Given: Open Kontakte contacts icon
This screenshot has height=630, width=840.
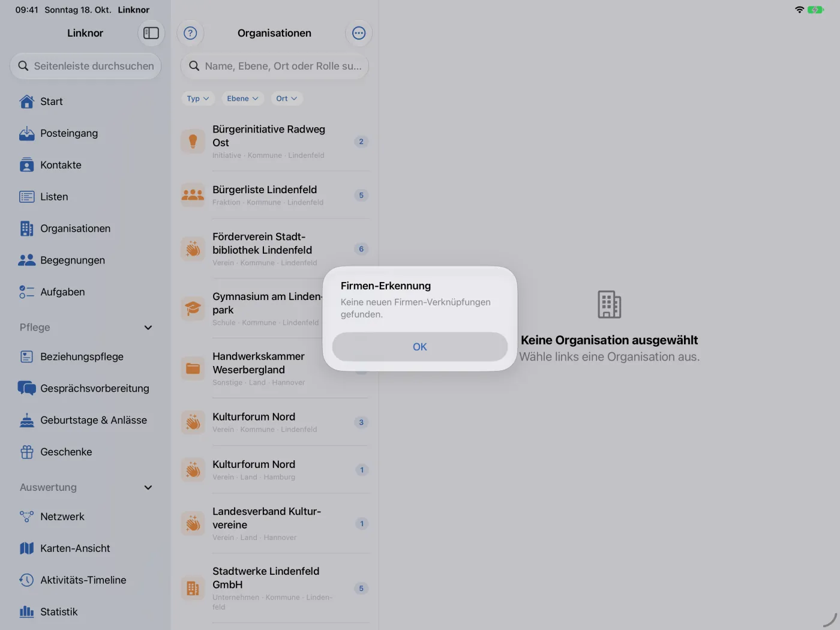Looking at the screenshot, I should [27, 165].
